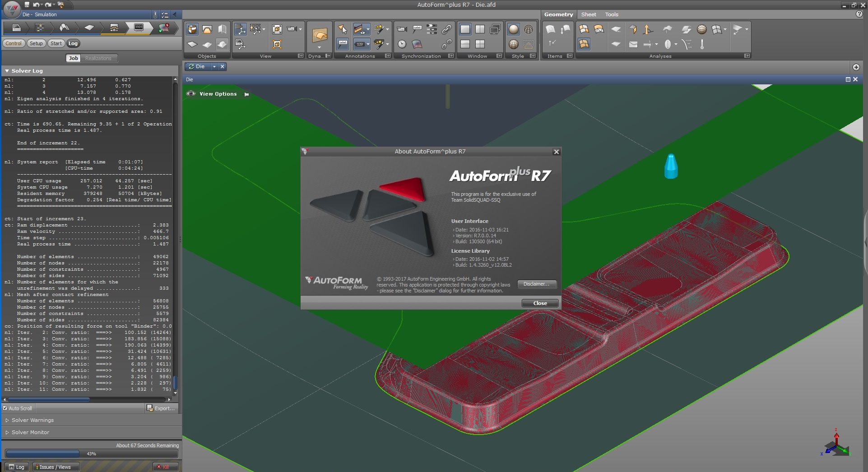Click the thermometer icon in Analyses
Screen dimensions: 868x472
pyautogui.click(x=702, y=44)
